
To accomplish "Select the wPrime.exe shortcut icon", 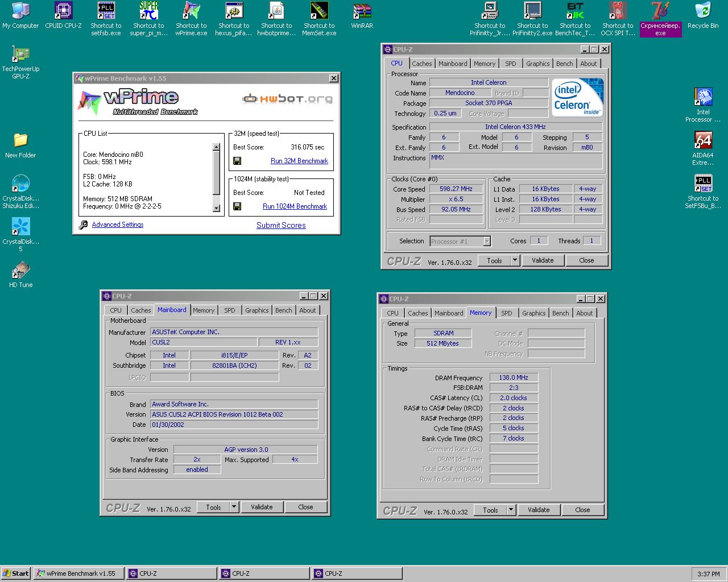I will (191, 19).
